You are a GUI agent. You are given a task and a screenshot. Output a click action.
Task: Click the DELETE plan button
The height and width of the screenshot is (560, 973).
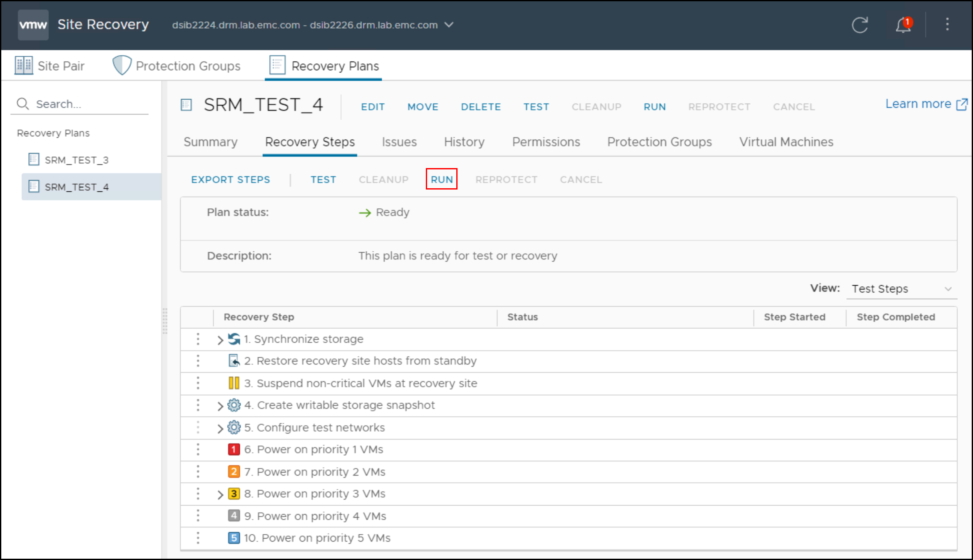tap(481, 107)
